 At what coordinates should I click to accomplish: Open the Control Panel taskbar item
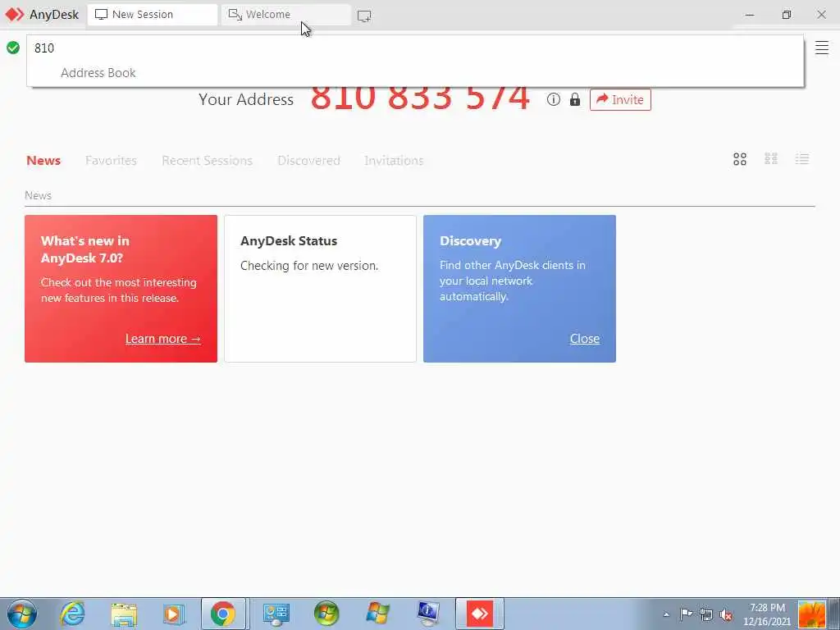(276, 614)
